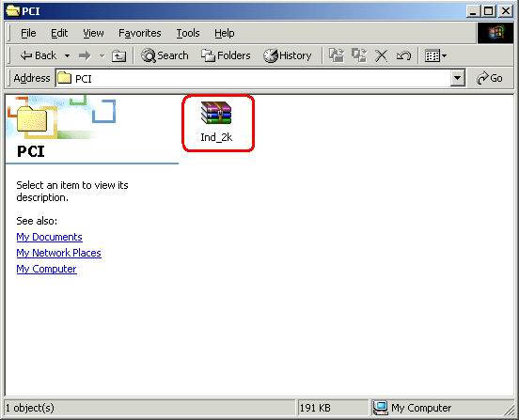This screenshot has width=519, height=420.
Task: Open the Tools menu
Action: pyautogui.click(x=188, y=33)
